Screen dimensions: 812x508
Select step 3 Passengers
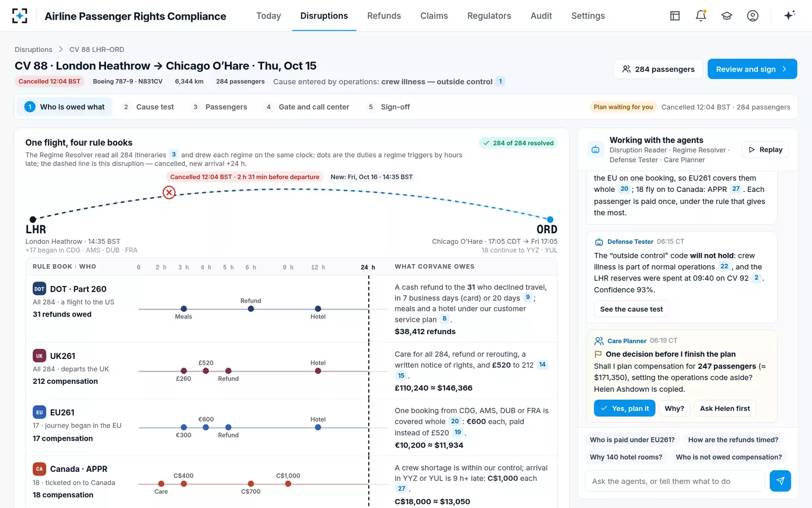tap(220, 107)
